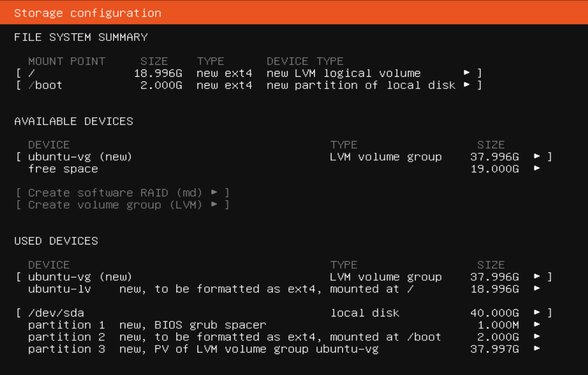Image resolution: width=588 pixels, height=375 pixels.
Task: Click arrow beside partition 1 BIOS grub spacer
Action: (x=537, y=324)
